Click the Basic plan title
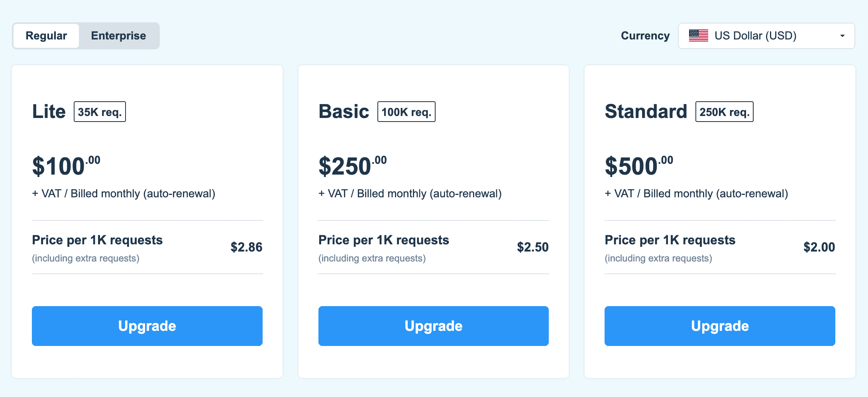Screen dimensions: 868x397 pos(344,112)
